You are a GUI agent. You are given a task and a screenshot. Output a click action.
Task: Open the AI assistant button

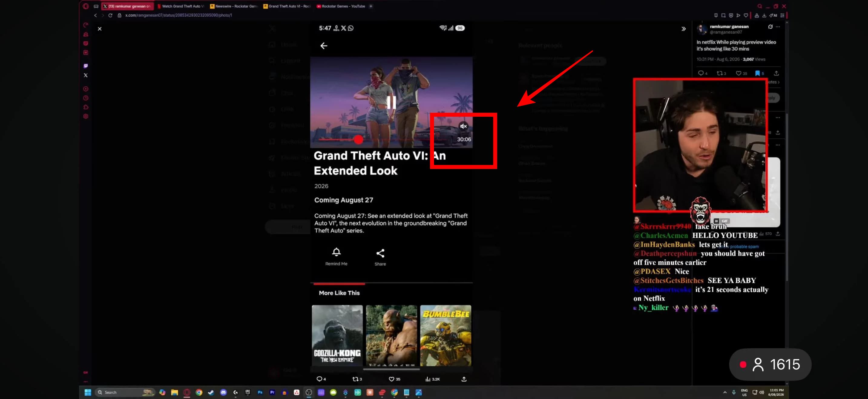773,15
